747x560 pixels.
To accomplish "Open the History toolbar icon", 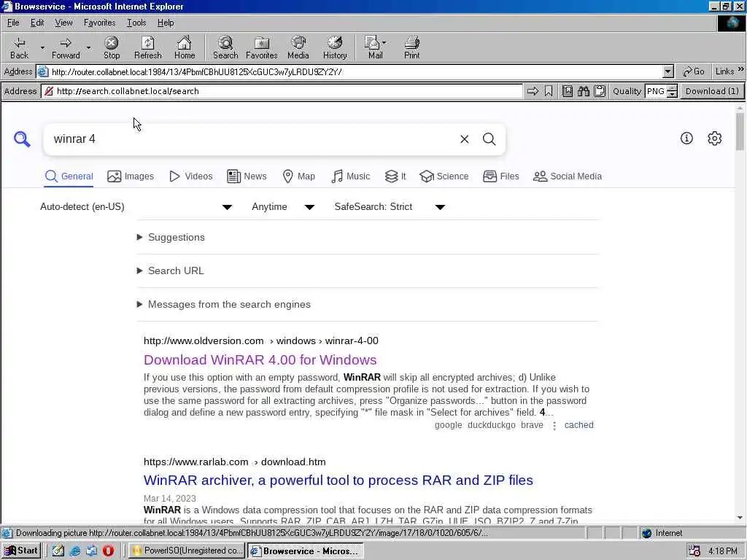I will (335, 47).
